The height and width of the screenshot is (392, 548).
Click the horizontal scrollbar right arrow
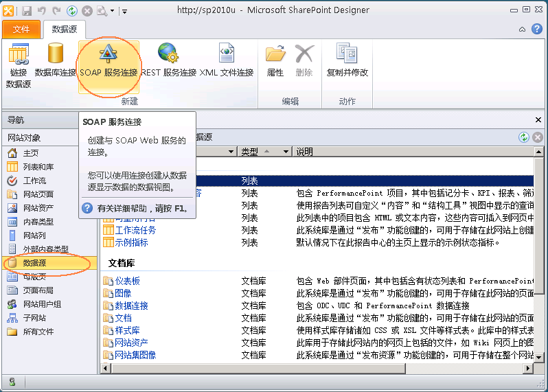[528, 368]
